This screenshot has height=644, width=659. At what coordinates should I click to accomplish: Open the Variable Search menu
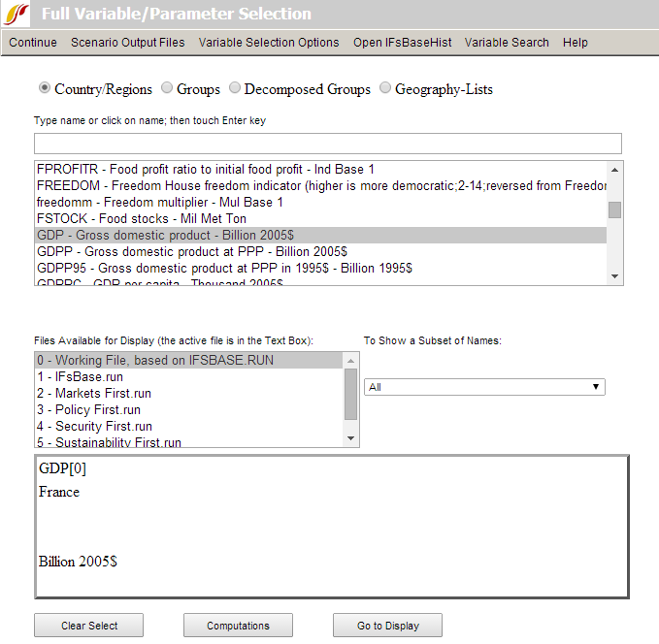click(x=507, y=43)
